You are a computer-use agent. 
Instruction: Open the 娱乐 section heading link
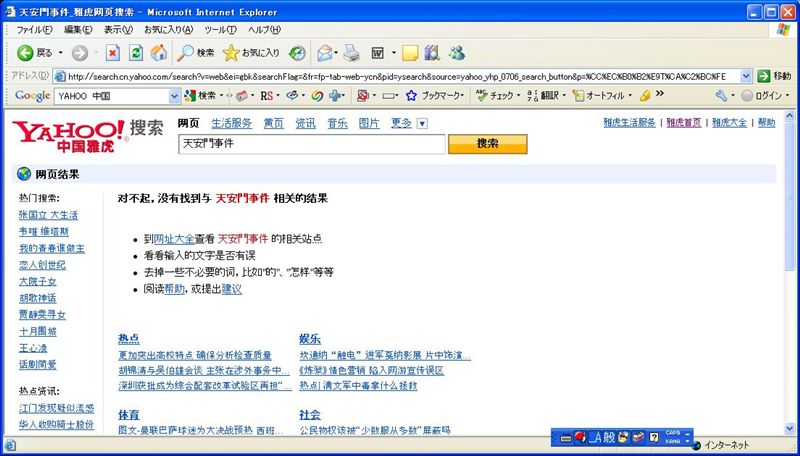[x=310, y=339]
